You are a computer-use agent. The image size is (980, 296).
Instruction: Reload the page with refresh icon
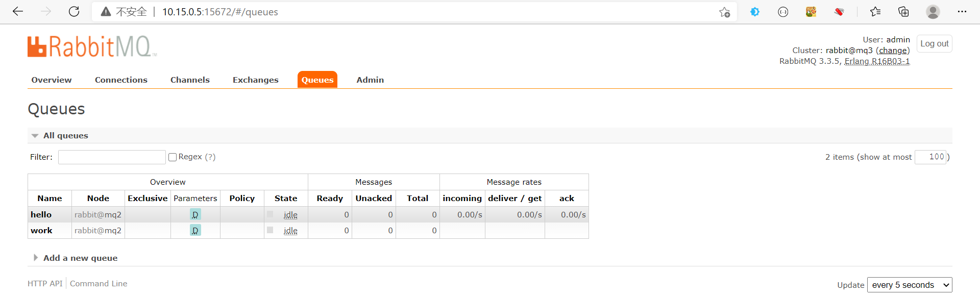(74, 12)
